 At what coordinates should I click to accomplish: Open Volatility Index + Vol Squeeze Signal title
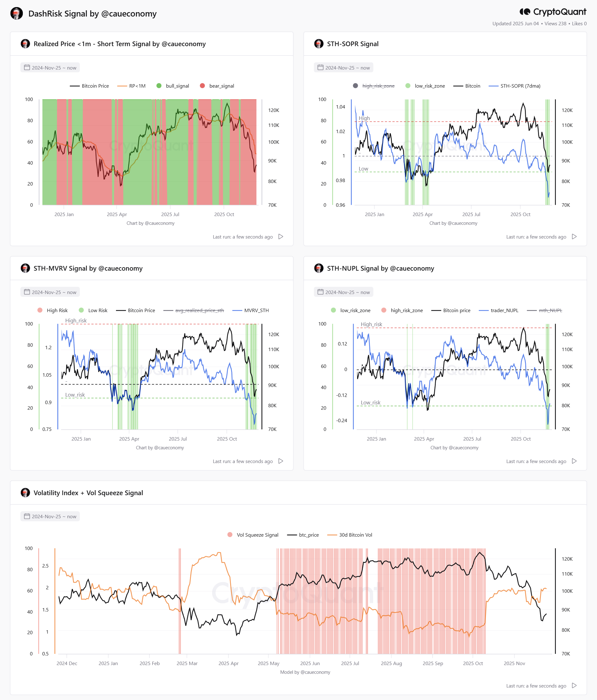click(88, 493)
